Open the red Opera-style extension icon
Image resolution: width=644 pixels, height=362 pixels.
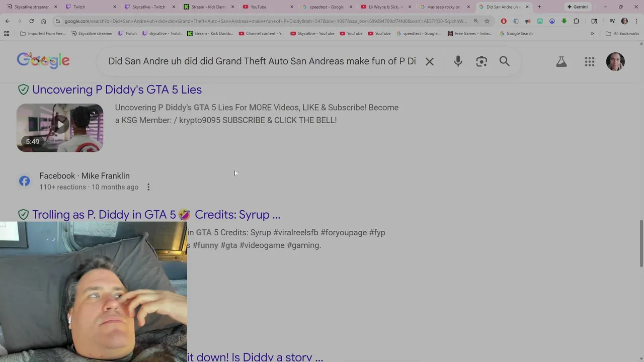[x=504, y=21]
